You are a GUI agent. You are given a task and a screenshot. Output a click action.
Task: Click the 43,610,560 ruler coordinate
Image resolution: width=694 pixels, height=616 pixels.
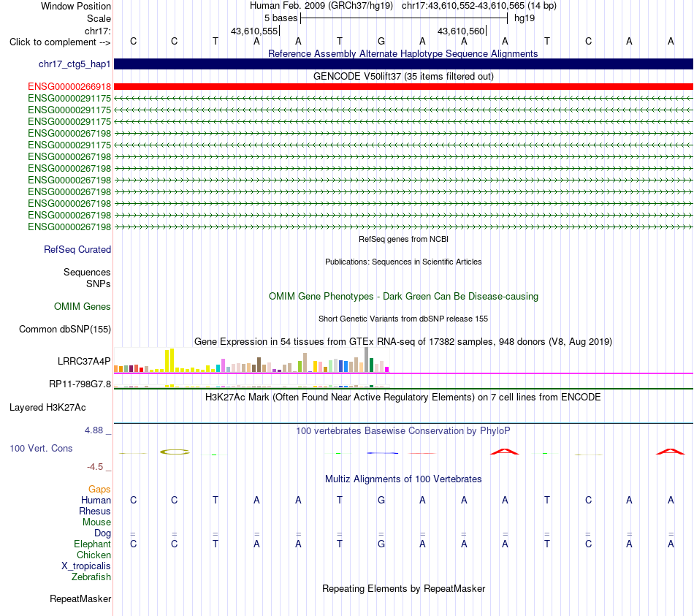(x=461, y=31)
